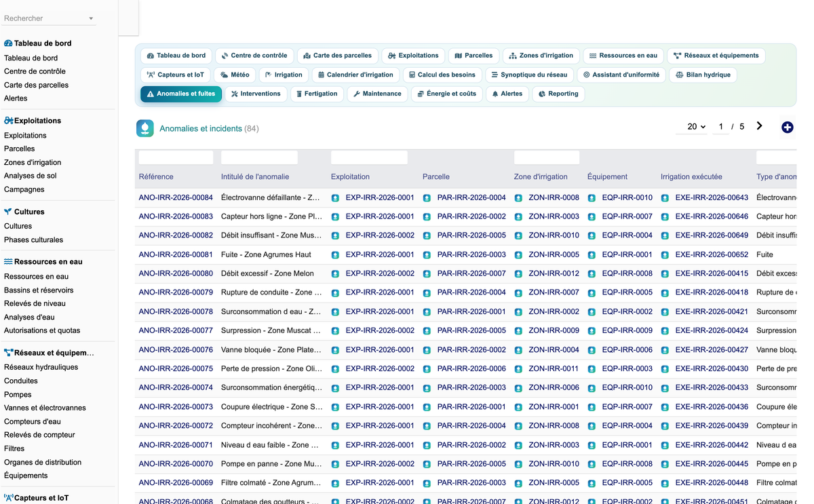Image resolution: width=814 pixels, height=504 pixels.
Task: Open Phases culturales in sidebar
Action: coord(33,239)
